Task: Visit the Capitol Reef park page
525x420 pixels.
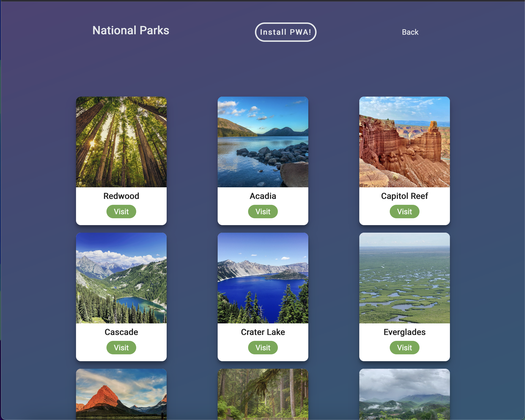Action: [x=404, y=211]
